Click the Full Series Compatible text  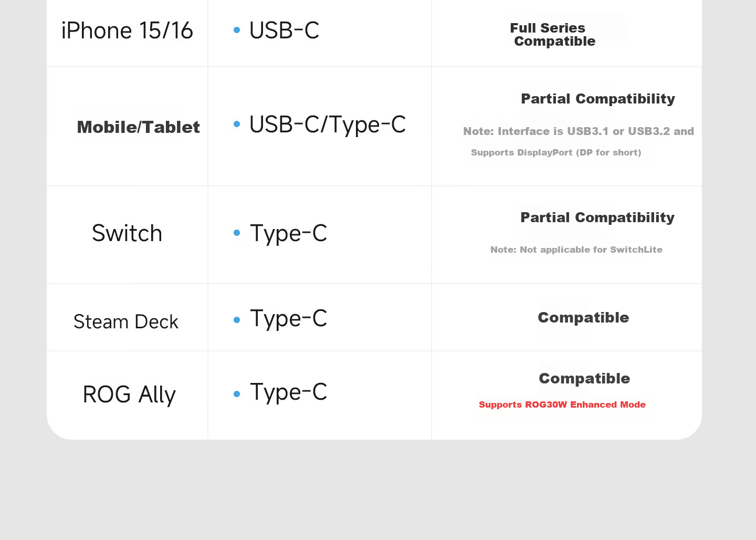pyautogui.click(x=552, y=35)
